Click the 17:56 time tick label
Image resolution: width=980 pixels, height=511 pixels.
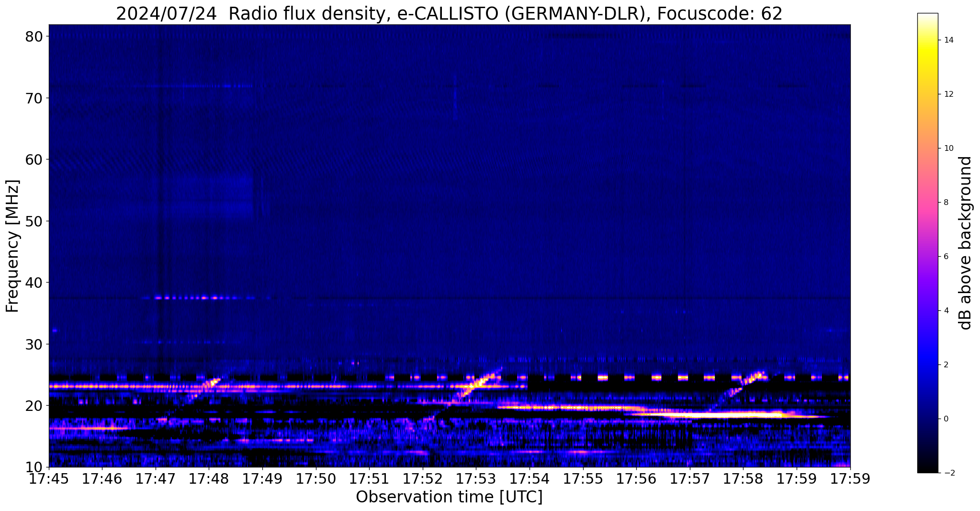tap(637, 479)
